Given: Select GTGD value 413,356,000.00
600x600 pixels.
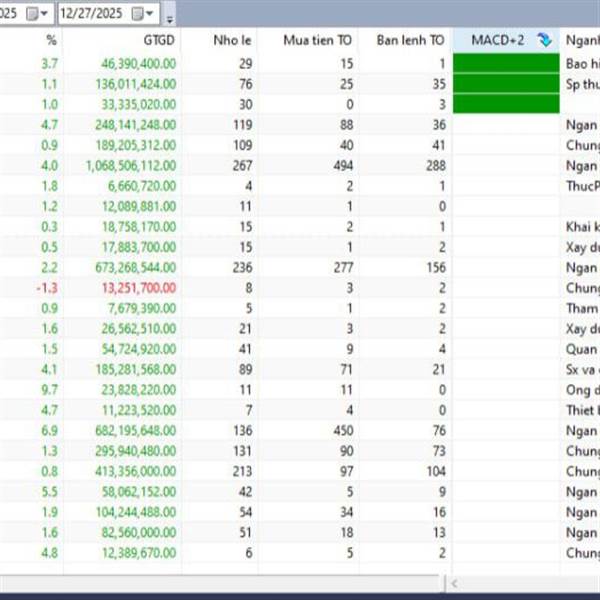Looking at the screenshot, I should pyautogui.click(x=136, y=471).
